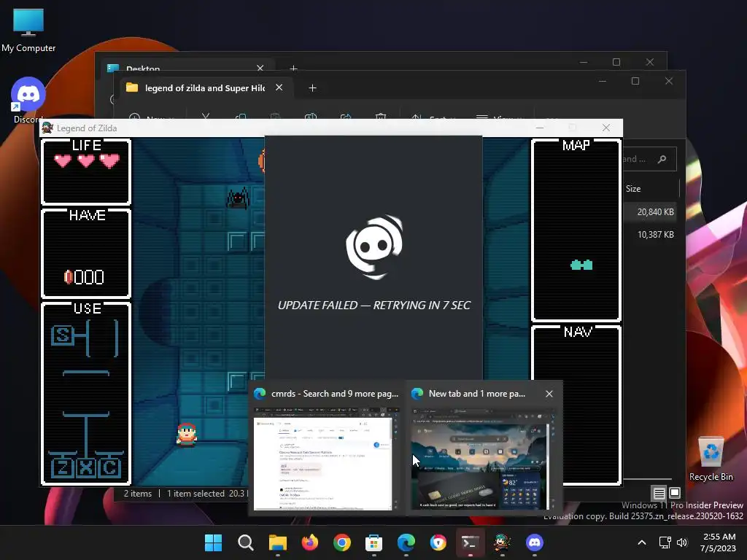This screenshot has width=747, height=560.
Task: Click the Cut scissors icon in Explorer toolbar
Action: [206, 117]
